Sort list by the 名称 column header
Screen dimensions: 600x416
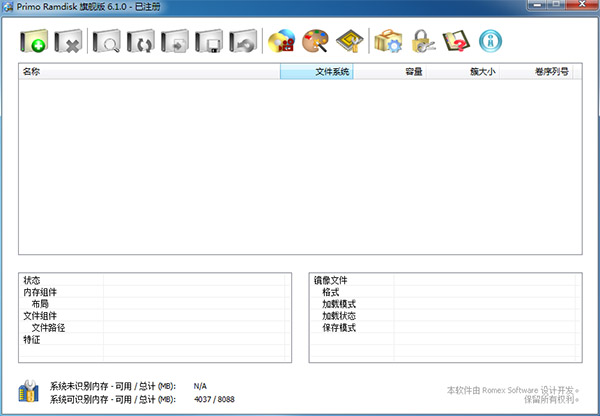pyautogui.click(x=149, y=72)
